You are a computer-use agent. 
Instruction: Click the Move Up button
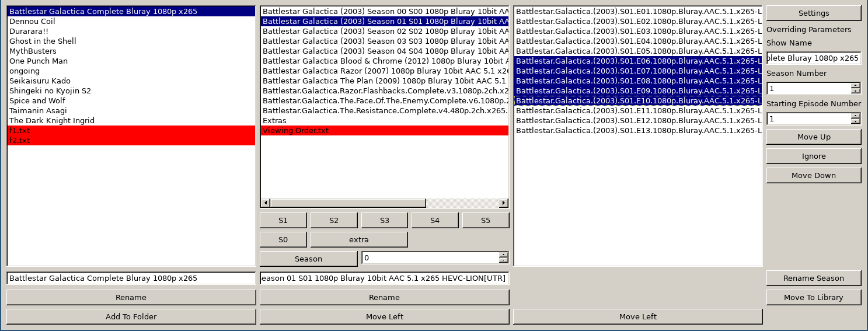pos(814,137)
